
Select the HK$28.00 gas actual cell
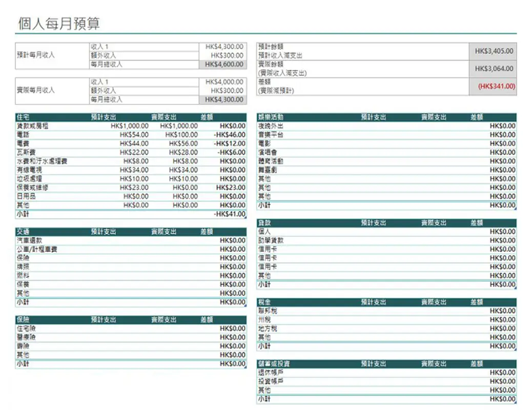click(x=183, y=152)
